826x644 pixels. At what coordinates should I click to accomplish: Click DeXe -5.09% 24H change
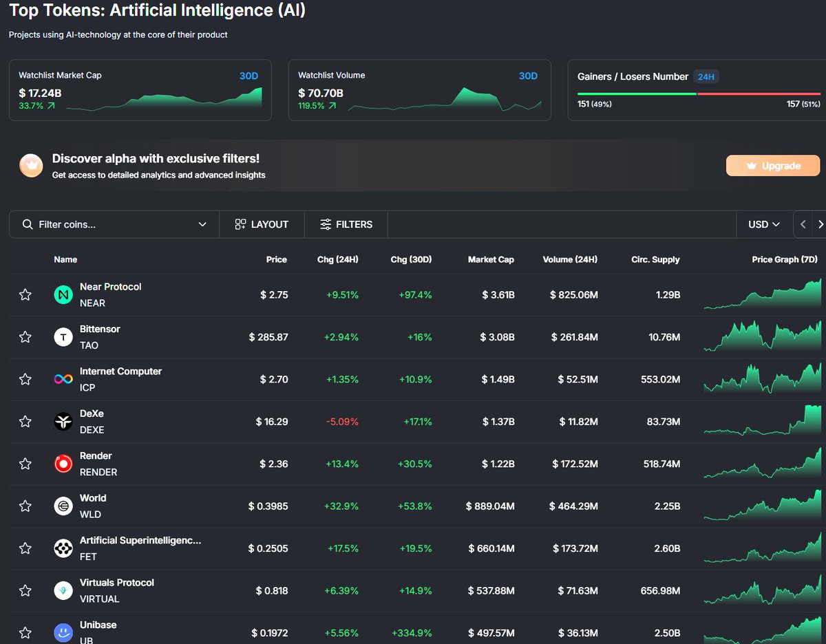[341, 421]
